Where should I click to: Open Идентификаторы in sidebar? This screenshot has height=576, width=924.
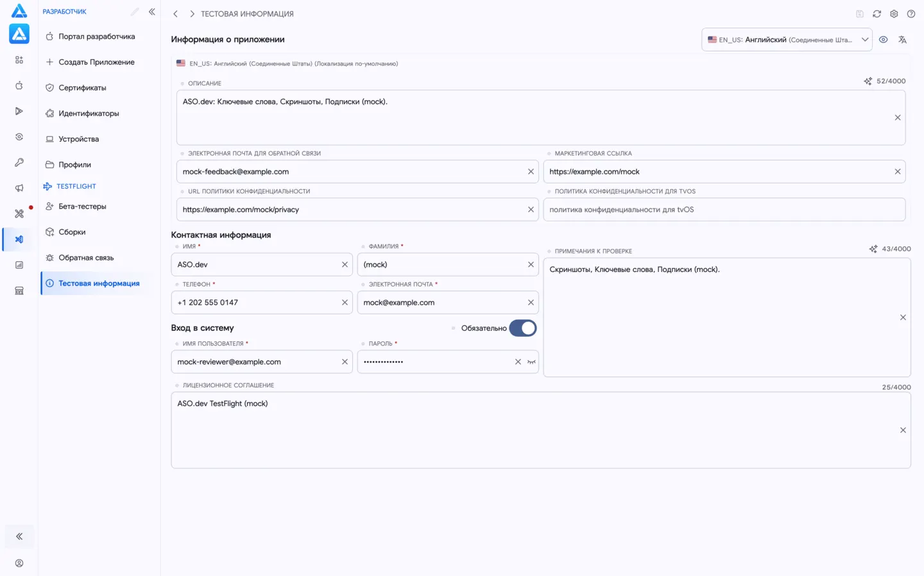[89, 114]
